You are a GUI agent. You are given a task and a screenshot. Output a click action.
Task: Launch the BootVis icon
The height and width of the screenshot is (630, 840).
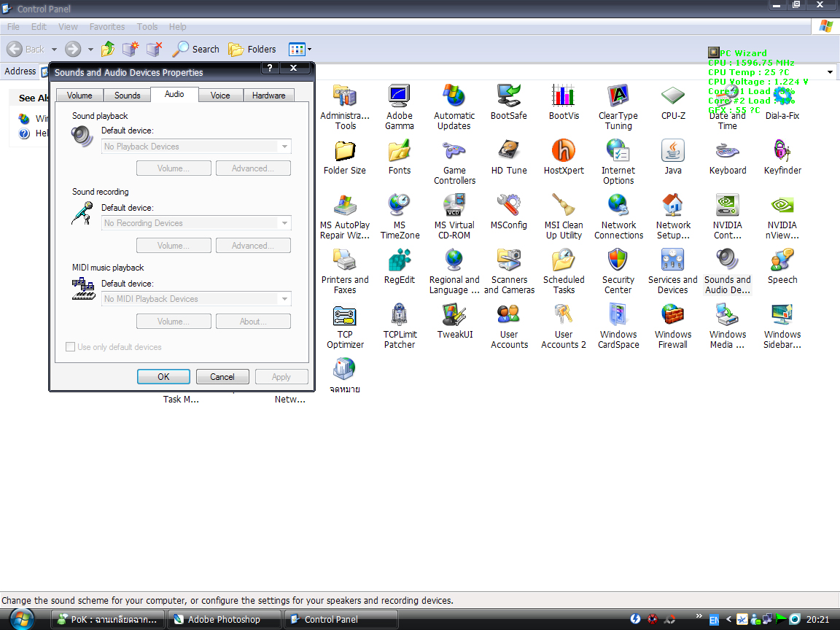564,102
